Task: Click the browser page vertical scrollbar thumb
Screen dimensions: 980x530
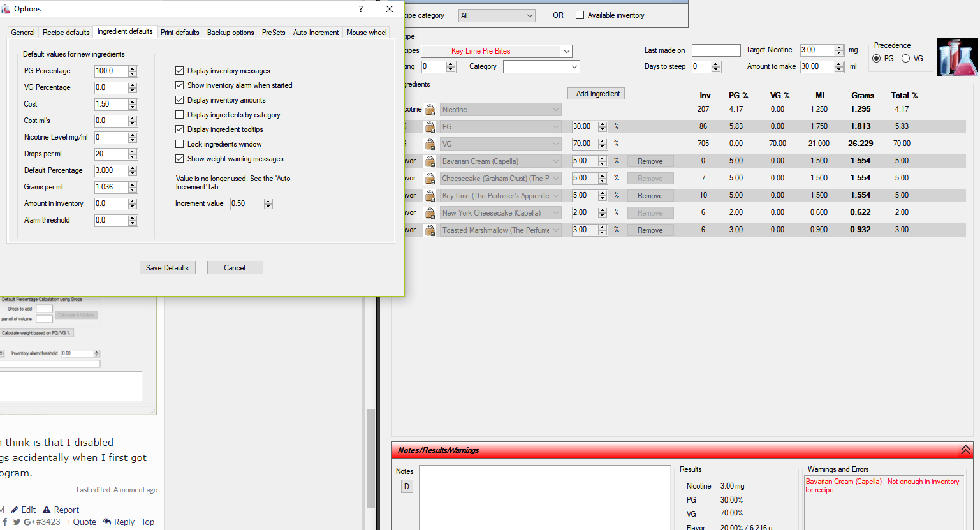Action: [x=370, y=458]
